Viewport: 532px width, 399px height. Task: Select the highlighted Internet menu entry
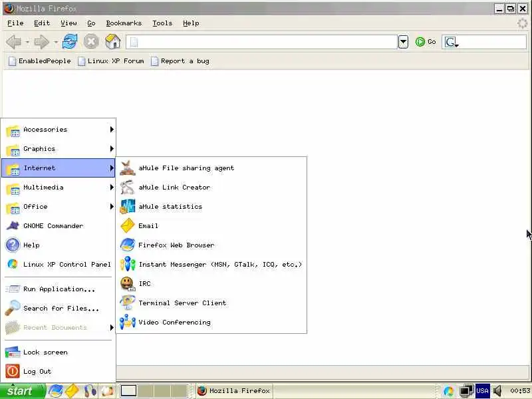59,168
